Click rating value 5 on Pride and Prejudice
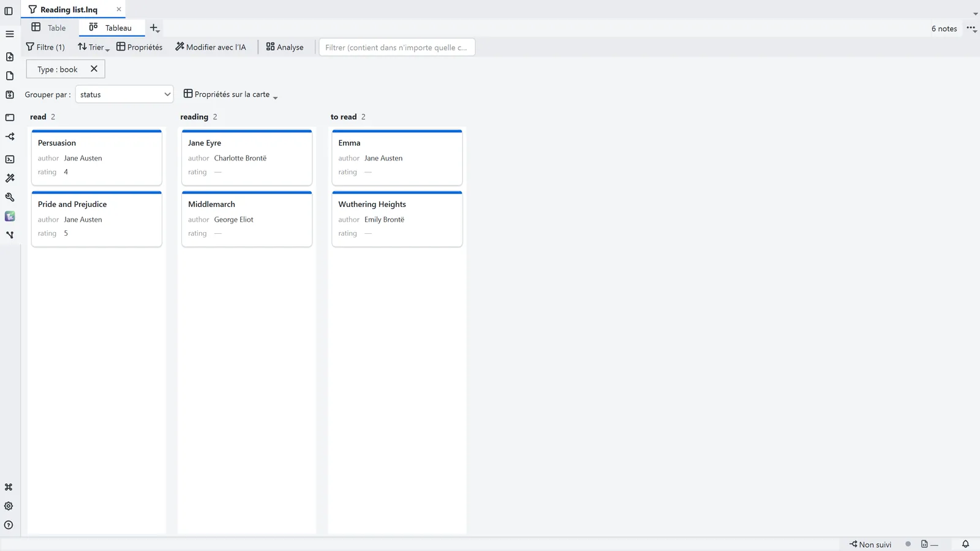Viewport: 980px width, 551px height. click(x=66, y=233)
